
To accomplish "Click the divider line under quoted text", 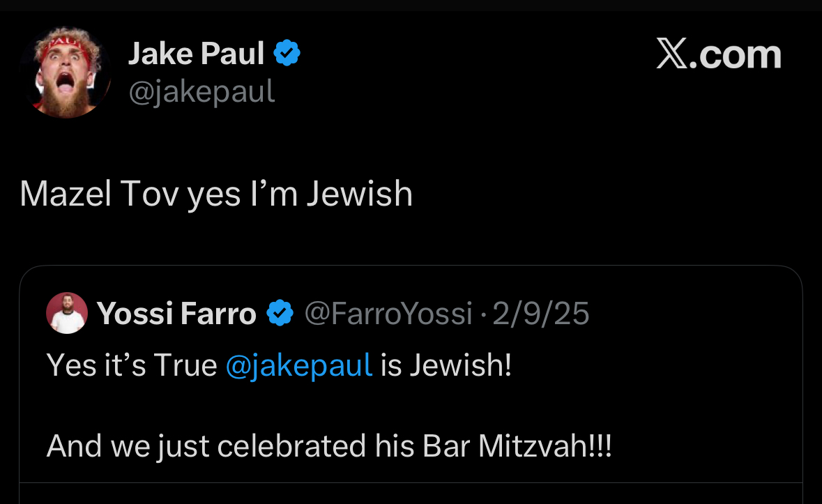I will [x=410, y=482].
